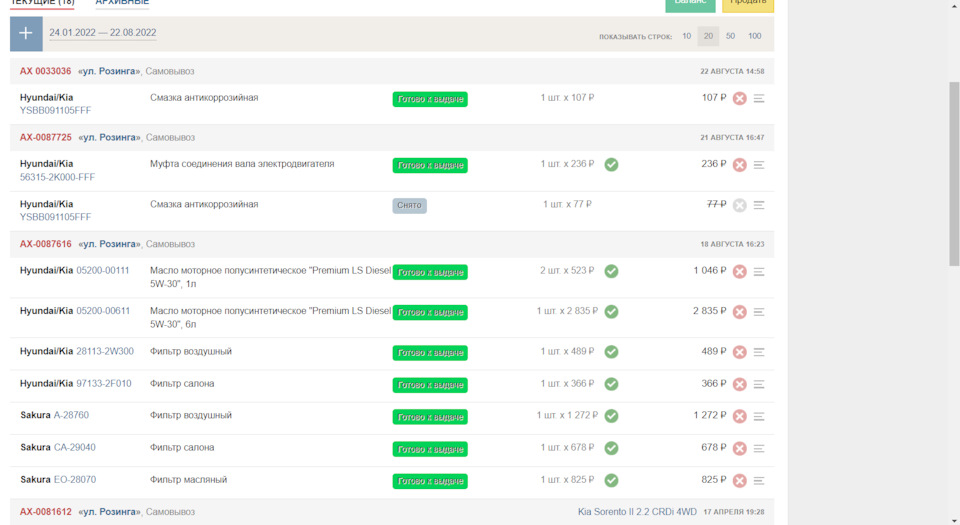Click the page vertical scrollbar thumb
The width and height of the screenshot is (960, 525).
click(954, 174)
